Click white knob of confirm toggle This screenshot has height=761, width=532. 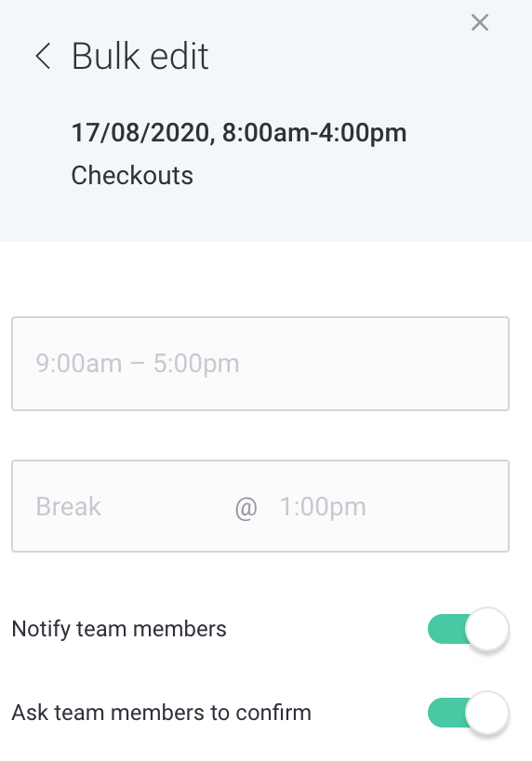click(486, 713)
